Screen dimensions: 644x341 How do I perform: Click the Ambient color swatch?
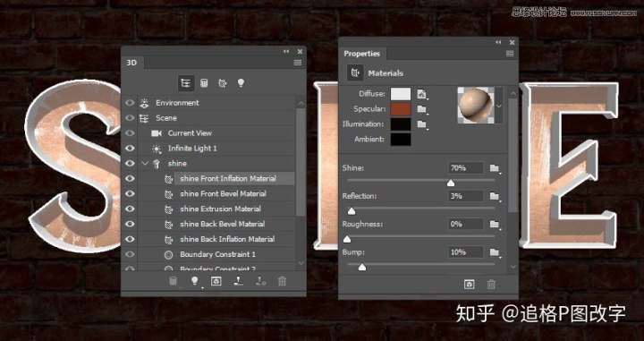401,140
